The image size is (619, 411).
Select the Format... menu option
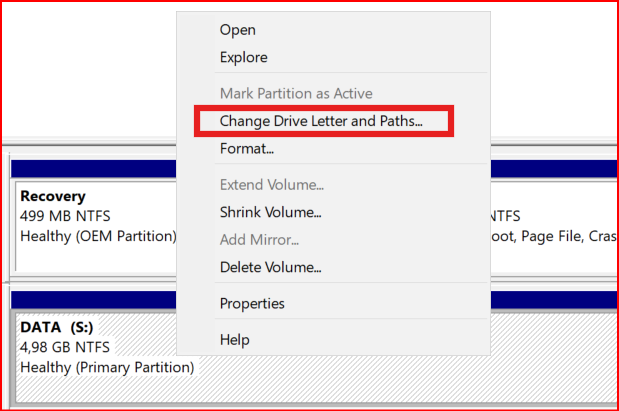(x=247, y=149)
